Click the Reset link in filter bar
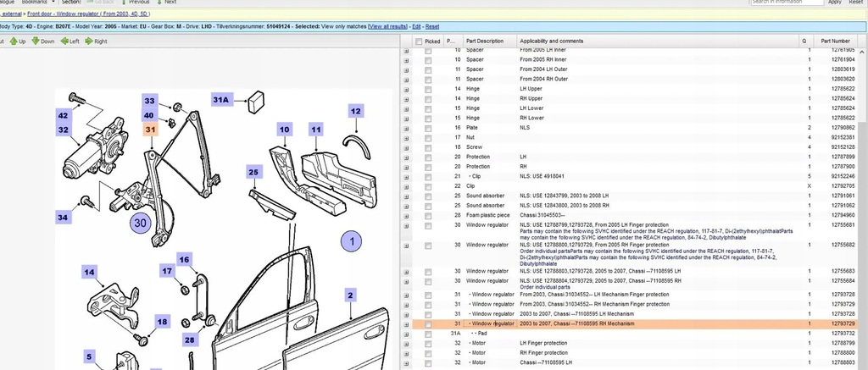 432,27
